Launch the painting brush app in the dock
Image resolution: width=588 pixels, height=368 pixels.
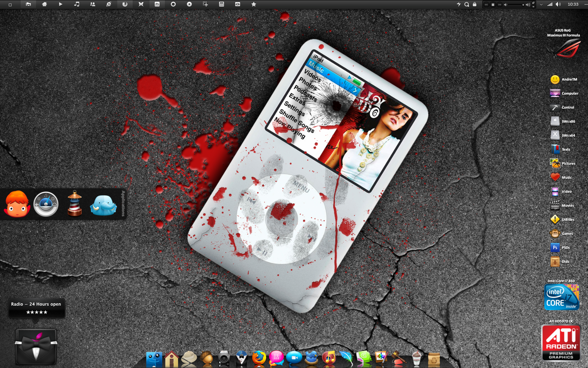click(381, 359)
